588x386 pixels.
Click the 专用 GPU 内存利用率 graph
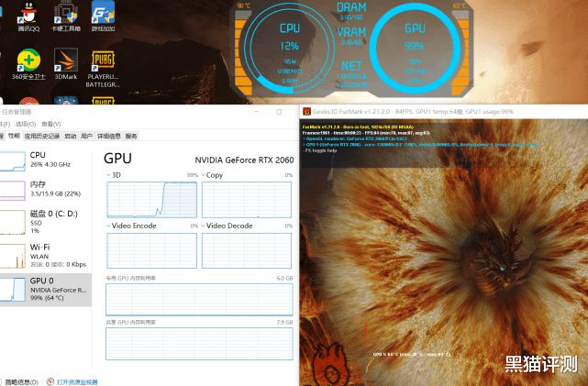(x=199, y=300)
